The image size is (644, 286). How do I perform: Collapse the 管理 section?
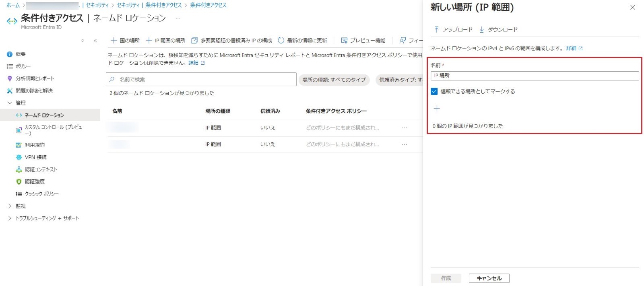click(x=10, y=103)
